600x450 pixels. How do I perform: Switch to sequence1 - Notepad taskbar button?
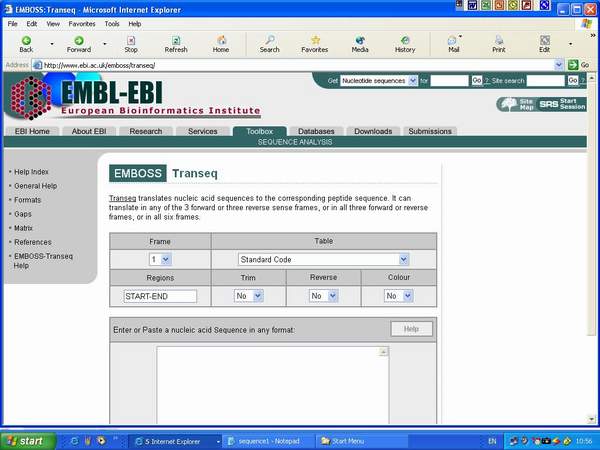268,441
